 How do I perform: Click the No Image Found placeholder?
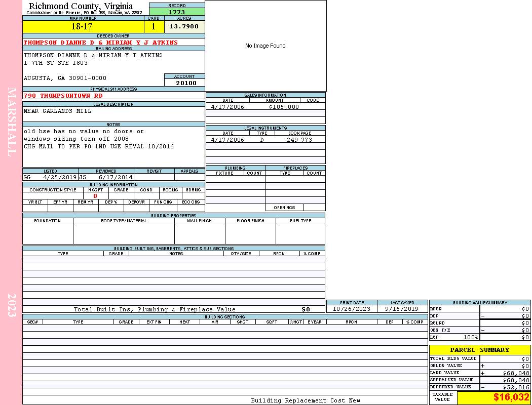[265, 46]
